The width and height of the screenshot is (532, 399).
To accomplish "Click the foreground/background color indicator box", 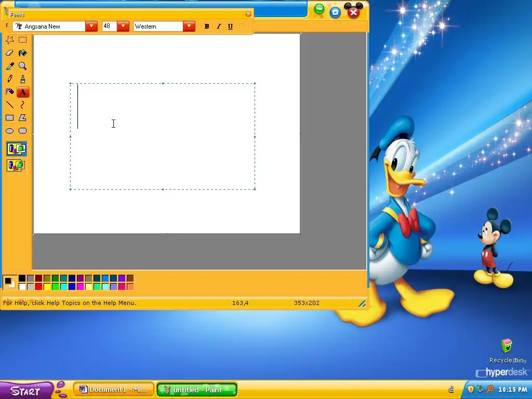I will [9, 282].
